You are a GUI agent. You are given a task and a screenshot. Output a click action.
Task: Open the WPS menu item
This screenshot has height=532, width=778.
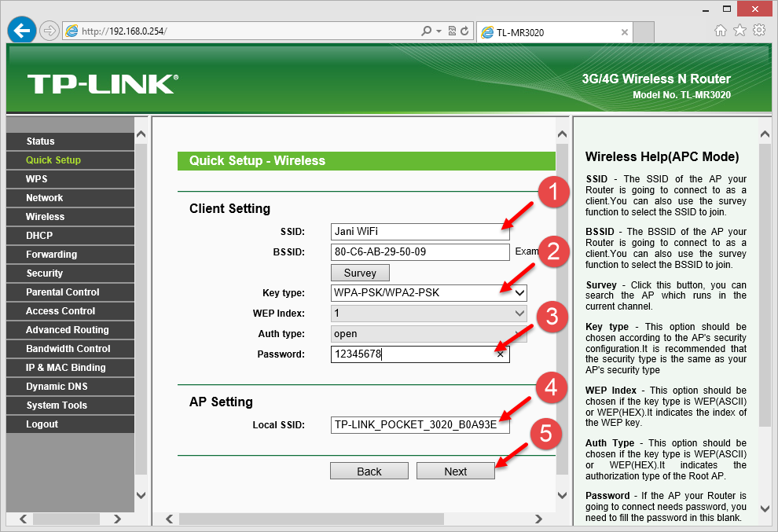[x=70, y=179]
